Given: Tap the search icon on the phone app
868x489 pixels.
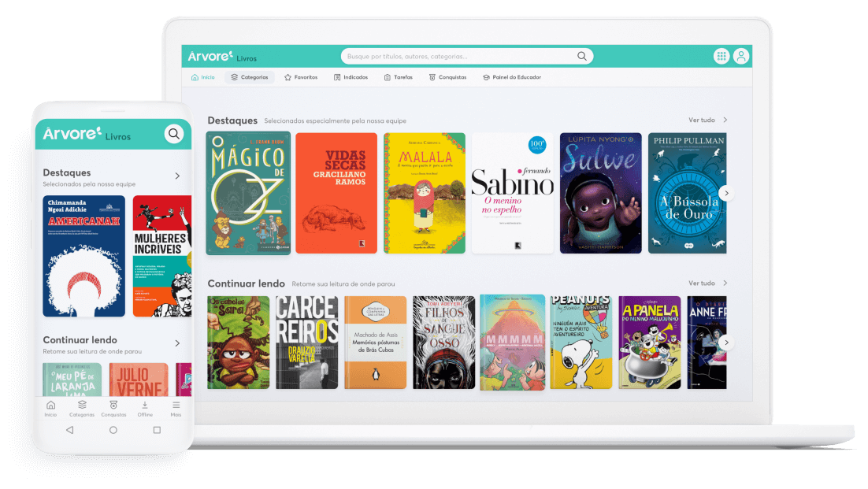Looking at the screenshot, I should click(174, 134).
